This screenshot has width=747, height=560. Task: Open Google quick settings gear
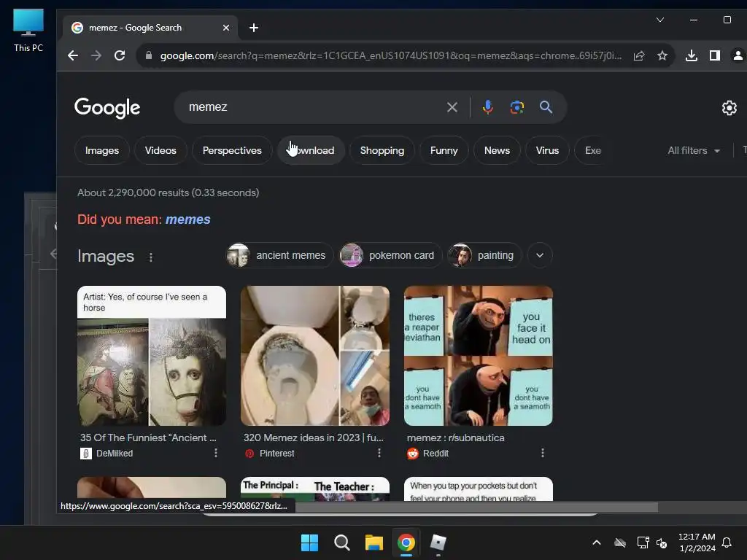pyautogui.click(x=729, y=108)
